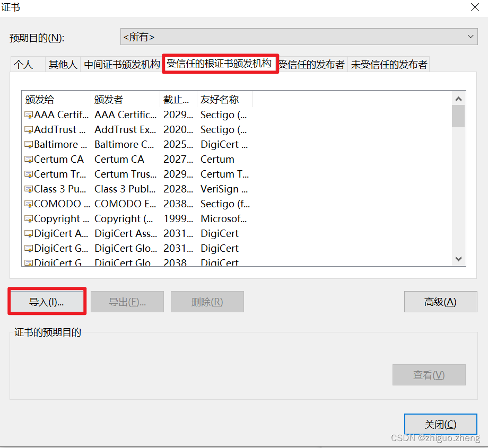Click the certificate icon of Certum Tr... row
The width and height of the screenshot is (488, 448).
coord(29,174)
